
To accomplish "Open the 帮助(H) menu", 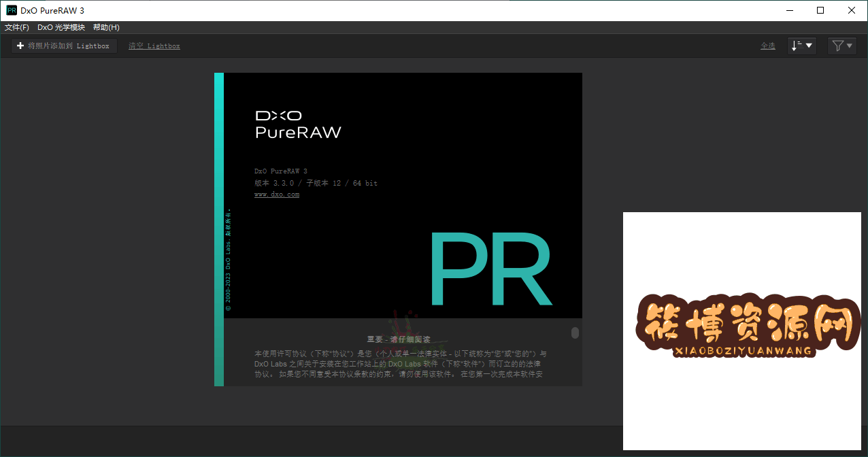I will (x=106, y=28).
